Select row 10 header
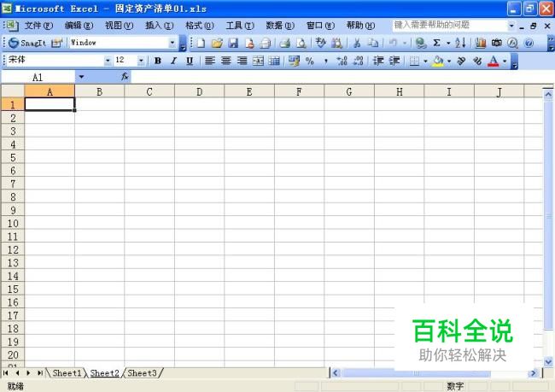 pyautogui.click(x=13, y=223)
